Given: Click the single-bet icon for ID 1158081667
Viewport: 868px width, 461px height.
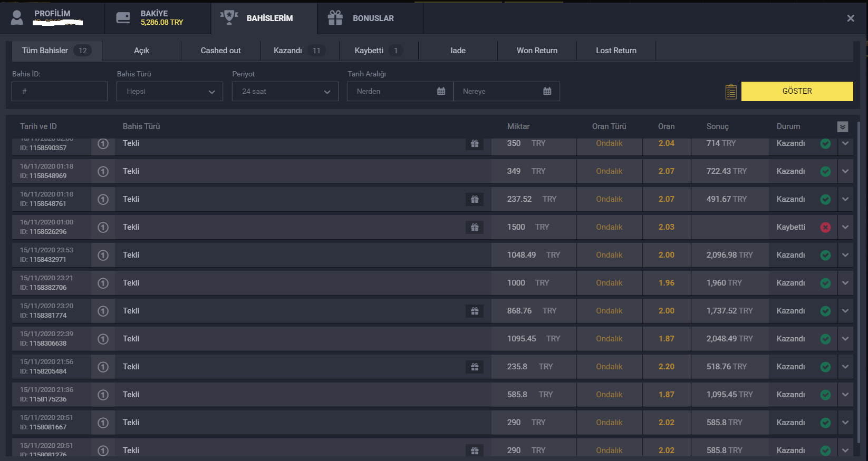Looking at the screenshot, I should pyautogui.click(x=103, y=423).
